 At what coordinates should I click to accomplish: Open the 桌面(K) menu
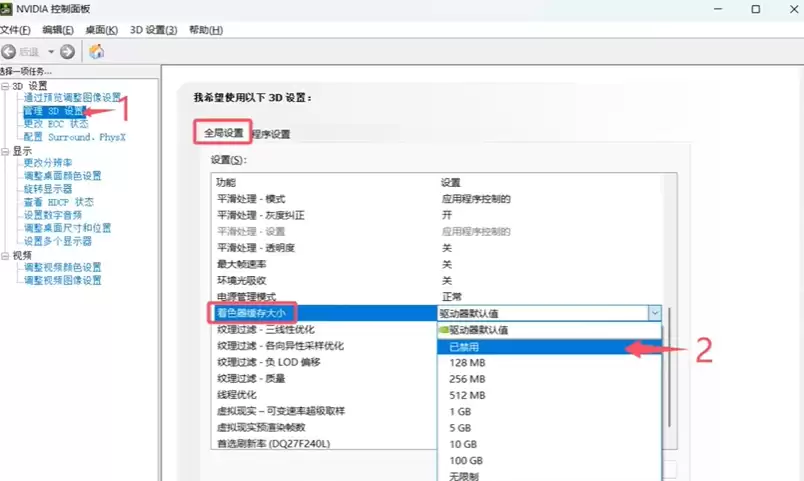click(x=102, y=30)
